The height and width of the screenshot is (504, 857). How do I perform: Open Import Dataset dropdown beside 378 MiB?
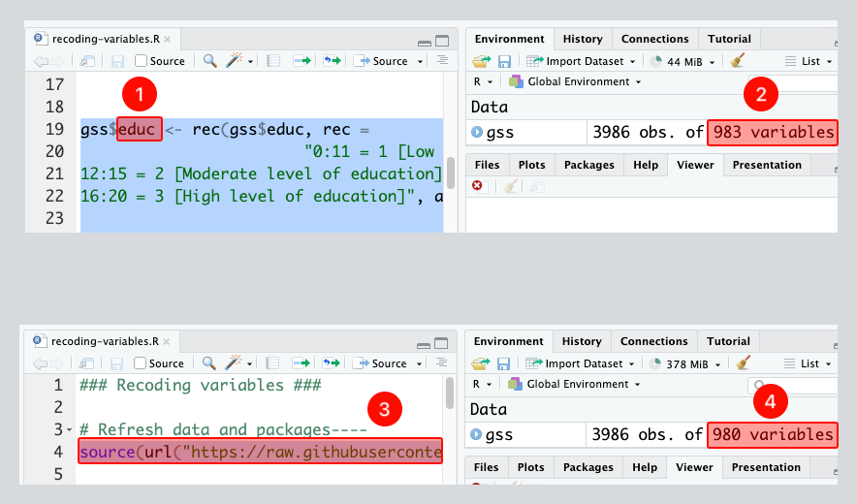click(x=580, y=363)
